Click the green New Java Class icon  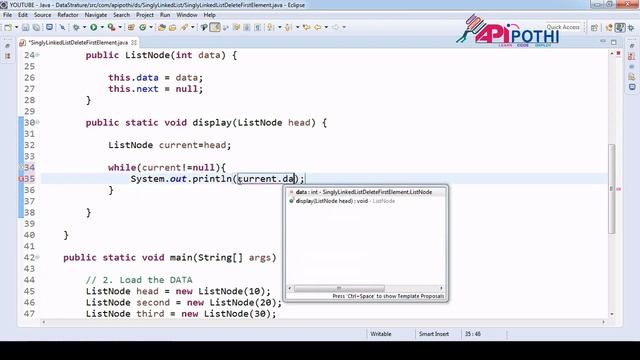point(142,27)
